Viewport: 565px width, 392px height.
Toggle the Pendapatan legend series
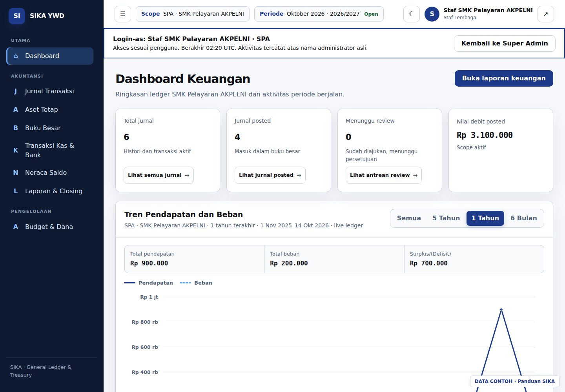149,283
